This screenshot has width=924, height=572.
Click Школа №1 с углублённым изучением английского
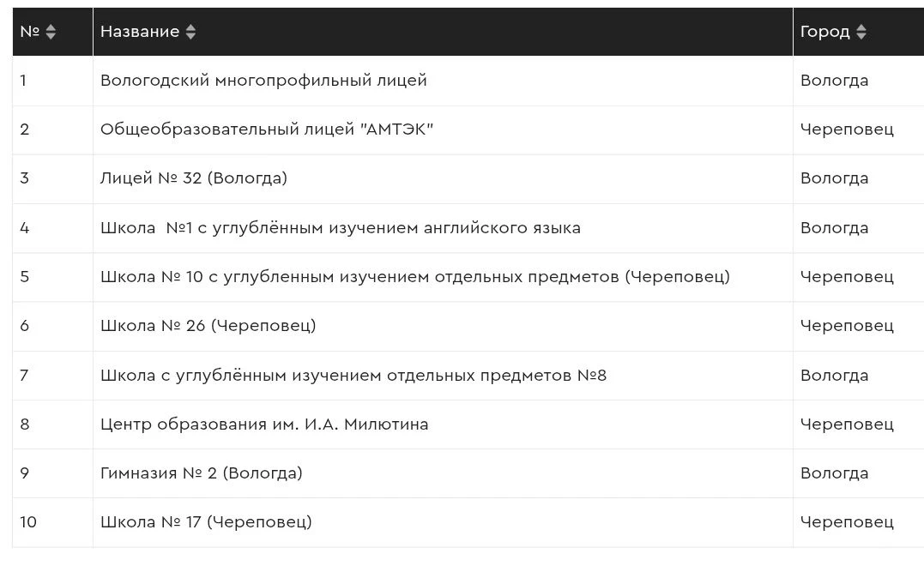coord(340,228)
